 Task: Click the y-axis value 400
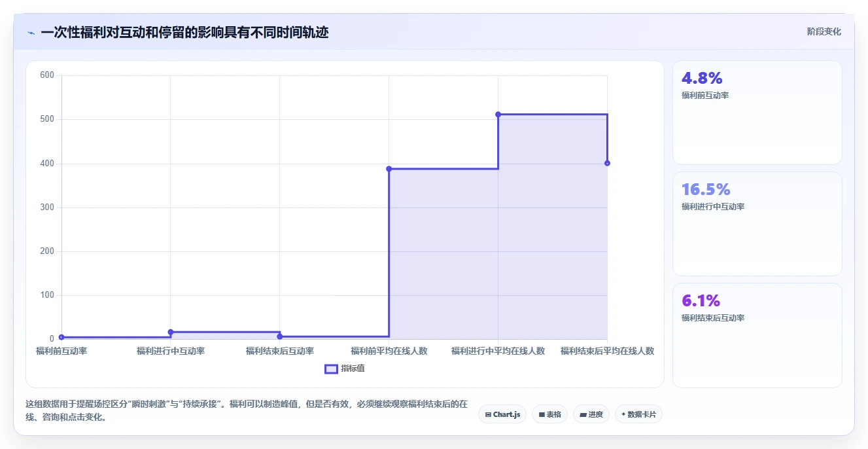point(47,163)
